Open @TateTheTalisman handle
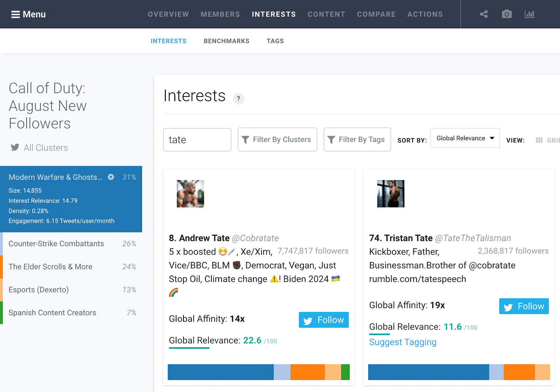560x392 pixels. pyautogui.click(x=473, y=238)
